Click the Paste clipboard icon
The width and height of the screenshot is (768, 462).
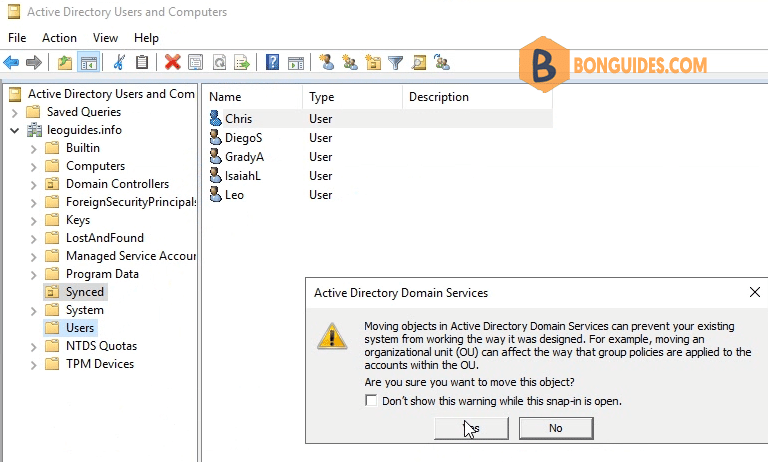142,63
